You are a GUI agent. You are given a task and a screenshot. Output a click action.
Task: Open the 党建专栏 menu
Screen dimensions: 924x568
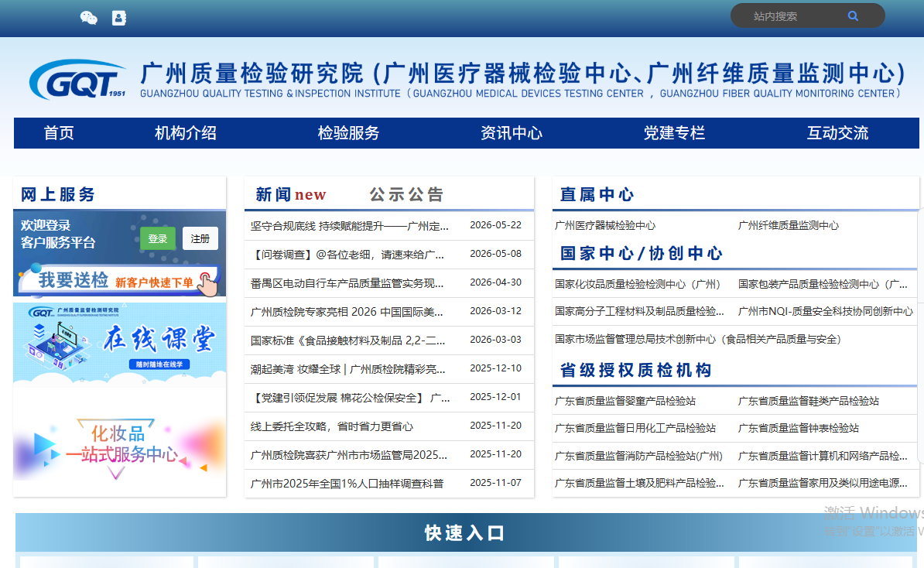click(x=674, y=132)
